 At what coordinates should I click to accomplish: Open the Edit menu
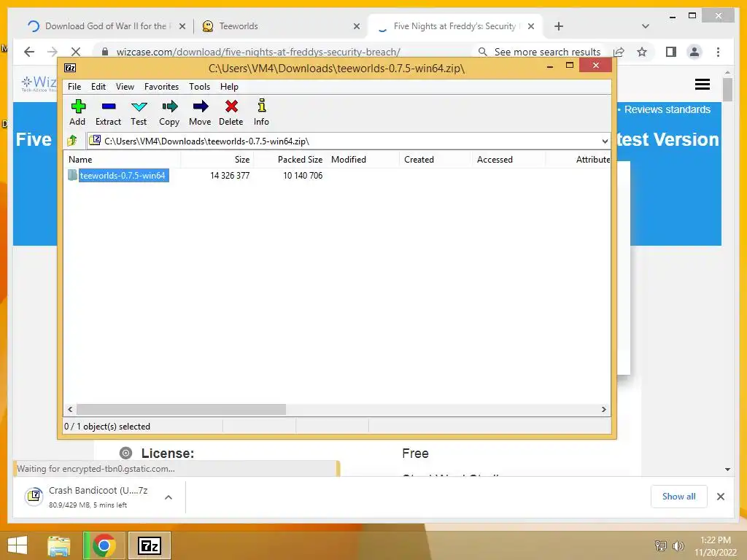pyautogui.click(x=98, y=87)
